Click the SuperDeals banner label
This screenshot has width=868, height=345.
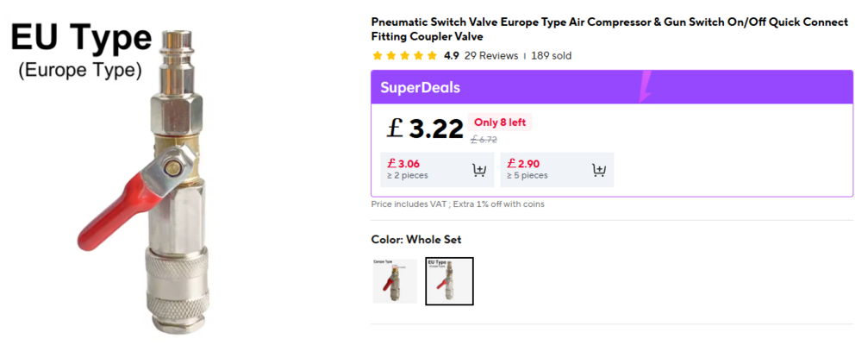421,87
